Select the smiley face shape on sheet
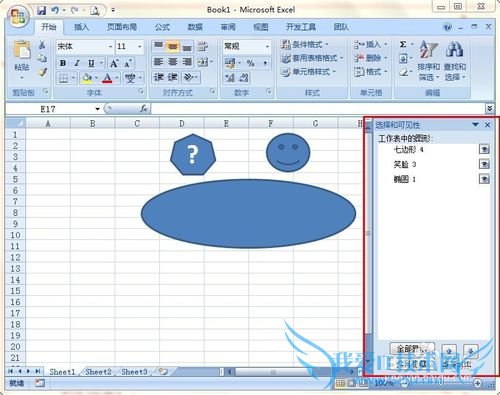500x395 pixels. pyautogui.click(x=288, y=153)
